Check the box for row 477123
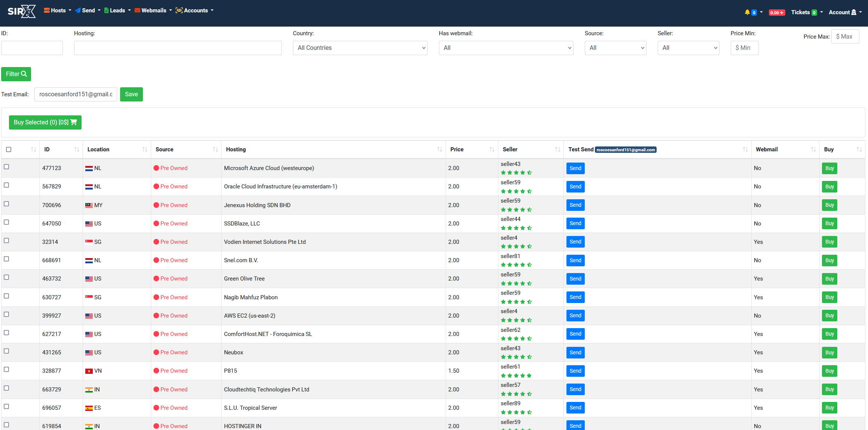Image resolution: width=868 pixels, height=430 pixels. 6,167
